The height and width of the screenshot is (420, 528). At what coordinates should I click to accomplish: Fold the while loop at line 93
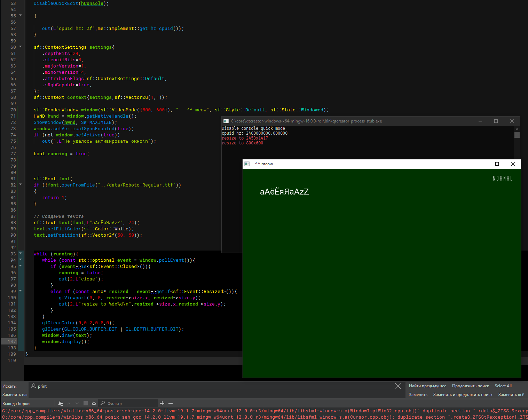click(x=20, y=253)
